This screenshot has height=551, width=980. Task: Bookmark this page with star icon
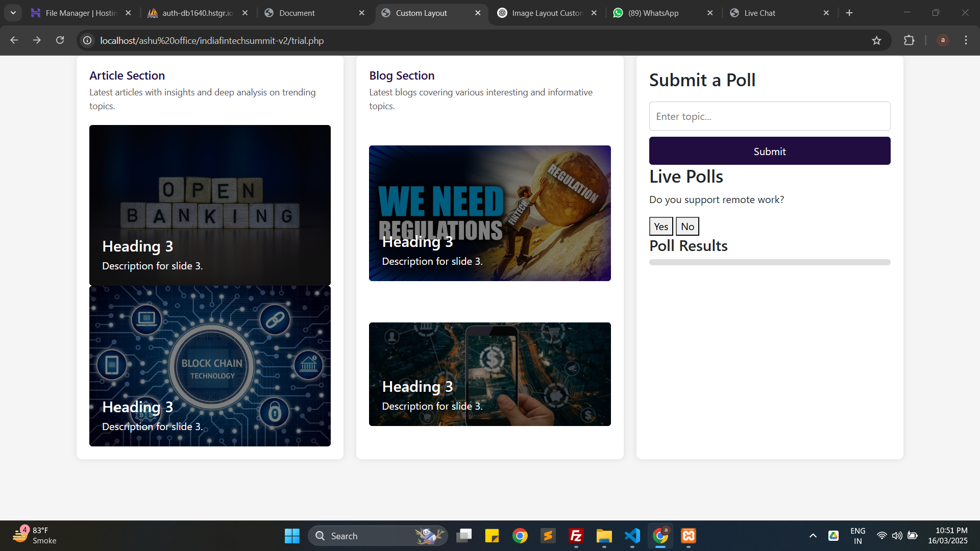pos(876,40)
